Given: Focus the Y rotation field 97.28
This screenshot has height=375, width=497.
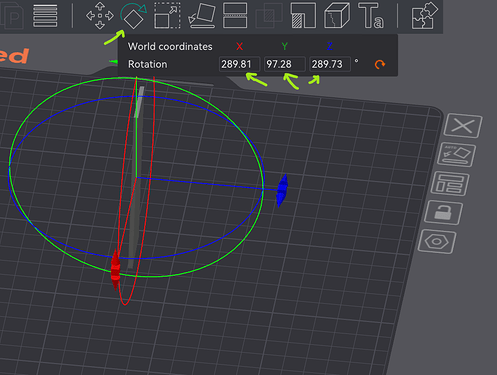Looking at the screenshot, I should (284, 64).
